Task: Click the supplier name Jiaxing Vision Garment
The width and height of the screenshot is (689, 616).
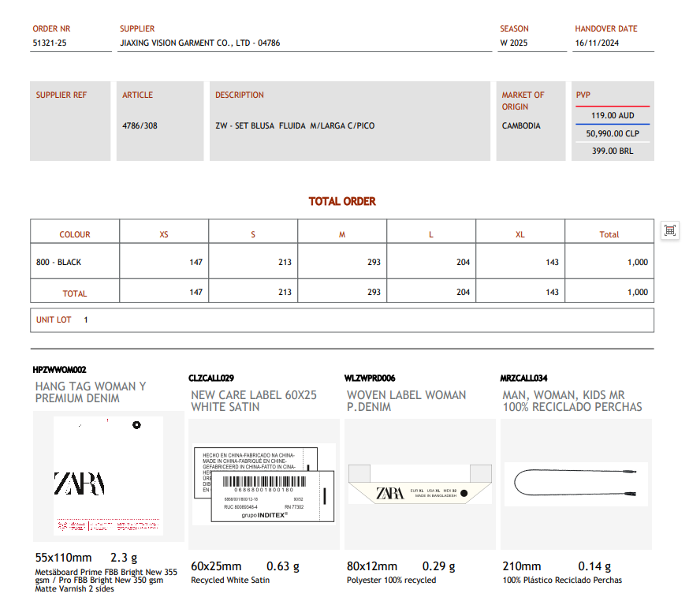Action: coord(199,43)
